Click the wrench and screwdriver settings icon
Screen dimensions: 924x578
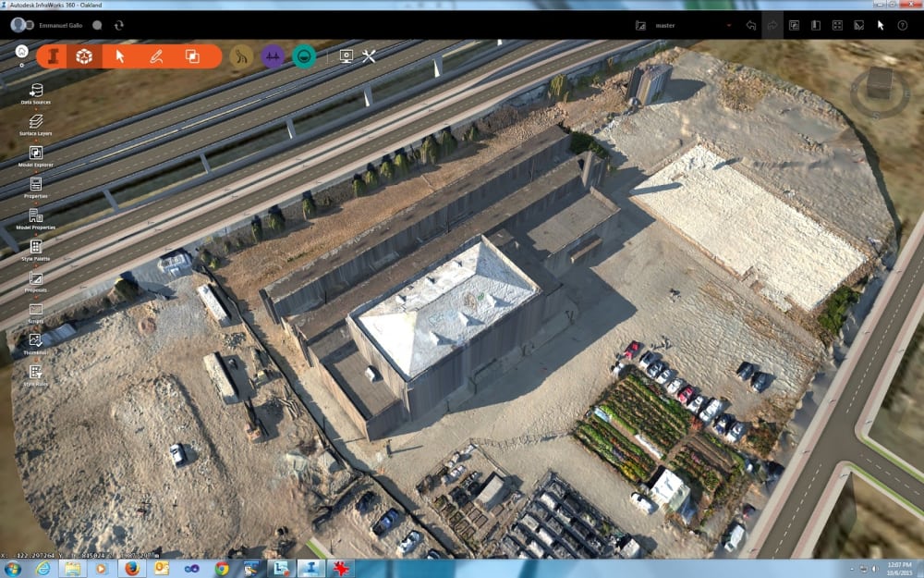369,56
